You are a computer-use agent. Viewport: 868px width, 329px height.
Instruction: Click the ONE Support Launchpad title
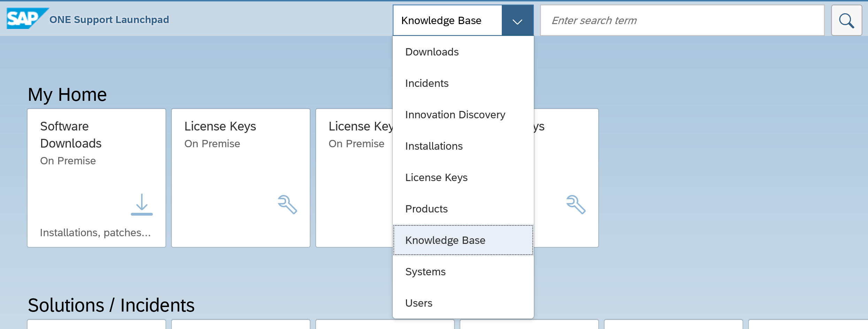[109, 20]
